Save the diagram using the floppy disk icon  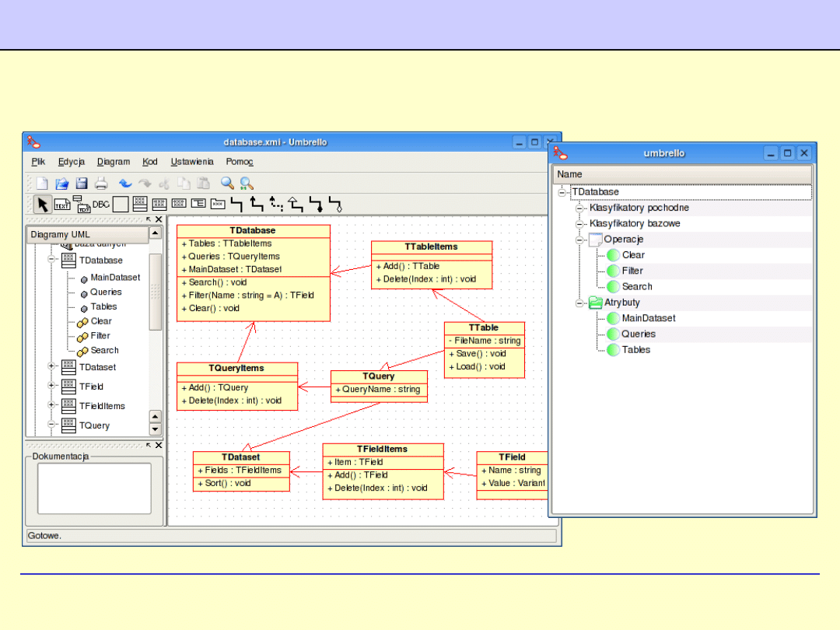(81, 184)
